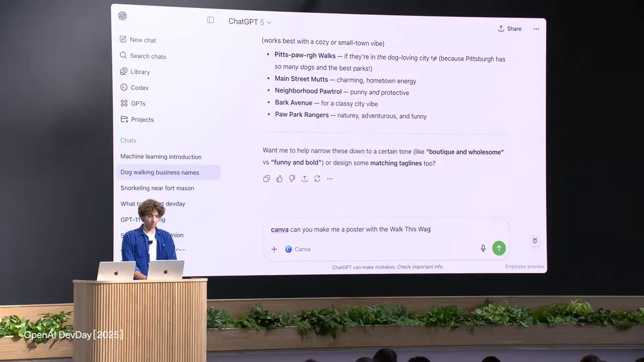
Task: Collapse the sidebar with the panel icon
Action: (210, 20)
